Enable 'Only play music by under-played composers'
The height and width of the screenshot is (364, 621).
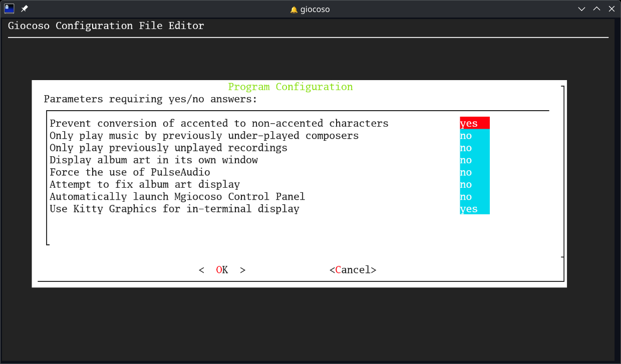coord(474,135)
